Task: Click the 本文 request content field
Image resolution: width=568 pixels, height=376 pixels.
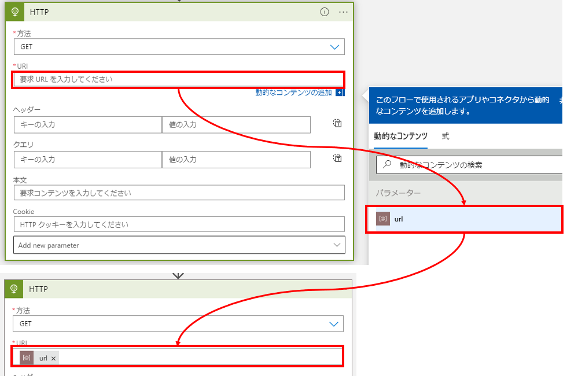Action: 179,193
